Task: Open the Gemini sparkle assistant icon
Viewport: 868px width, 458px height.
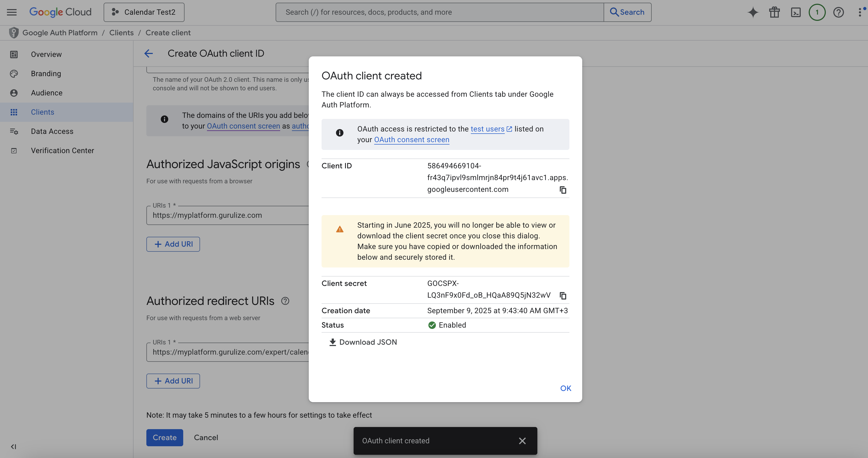Action: pos(753,13)
